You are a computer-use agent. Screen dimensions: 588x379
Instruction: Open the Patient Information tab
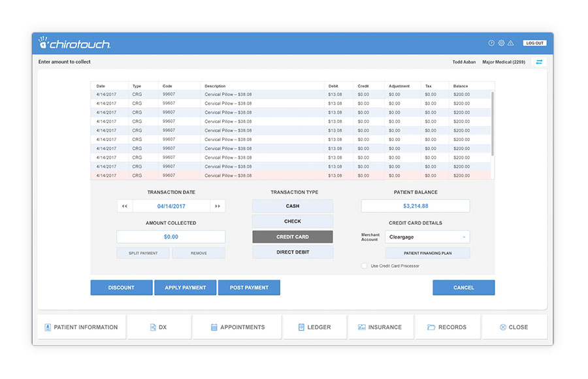point(81,327)
